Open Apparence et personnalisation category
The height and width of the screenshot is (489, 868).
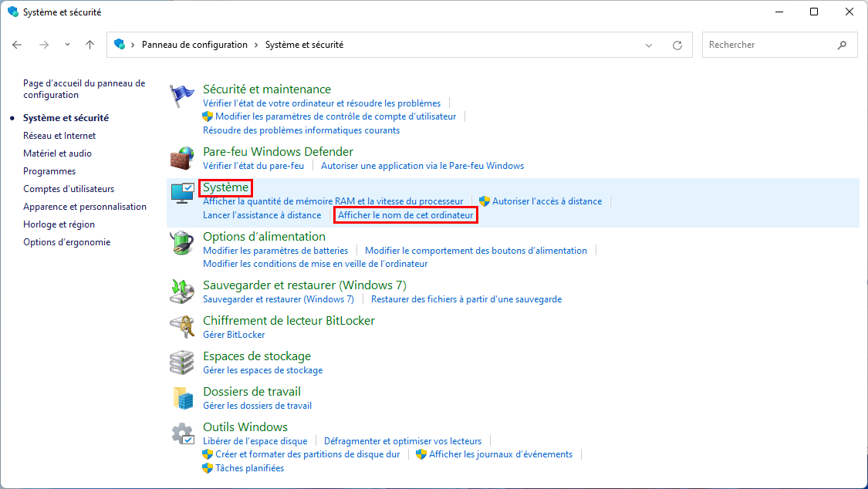(x=85, y=207)
